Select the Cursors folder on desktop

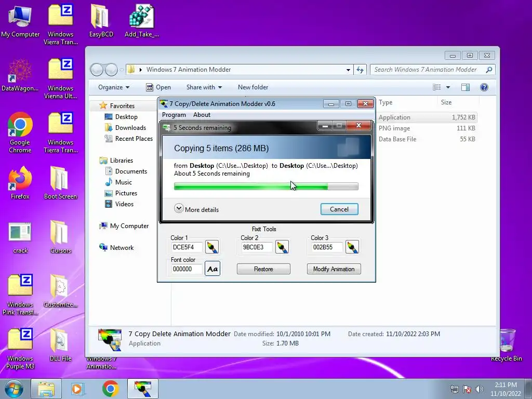[60, 237]
